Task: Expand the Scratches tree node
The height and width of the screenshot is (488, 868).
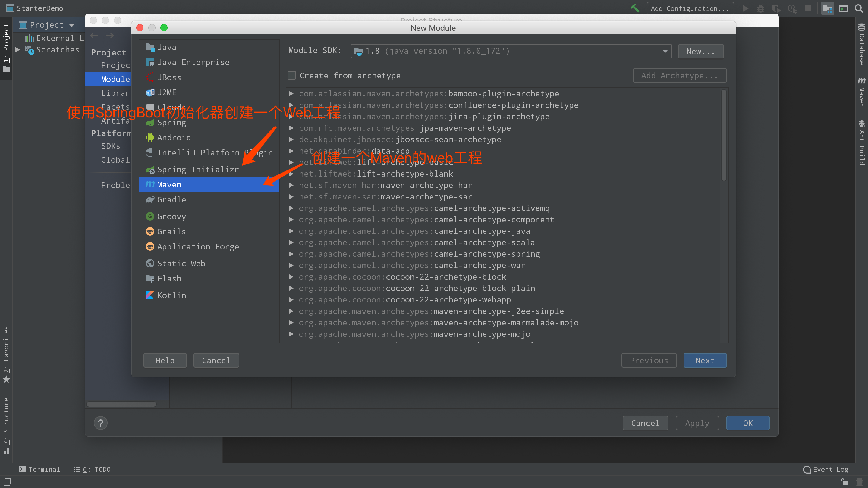Action: (x=17, y=49)
